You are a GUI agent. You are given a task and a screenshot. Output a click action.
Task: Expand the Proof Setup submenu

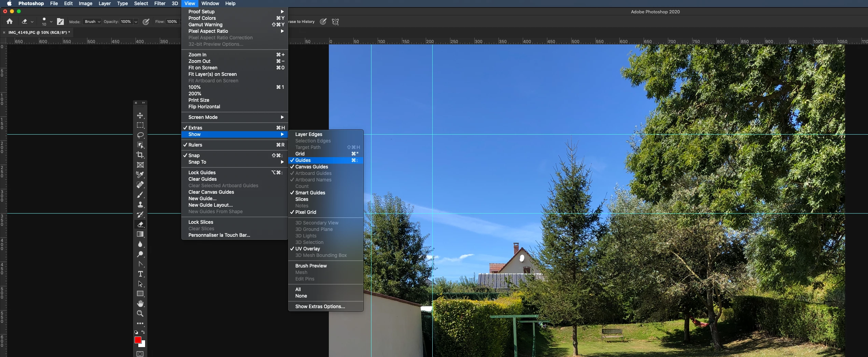(235, 12)
